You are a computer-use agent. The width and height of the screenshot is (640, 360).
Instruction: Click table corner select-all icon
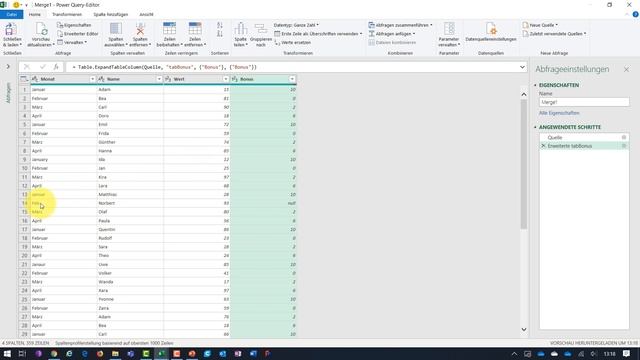click(x=24, y=79)
